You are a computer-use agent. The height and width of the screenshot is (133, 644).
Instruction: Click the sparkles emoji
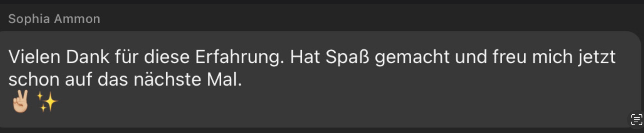[47, 102]
